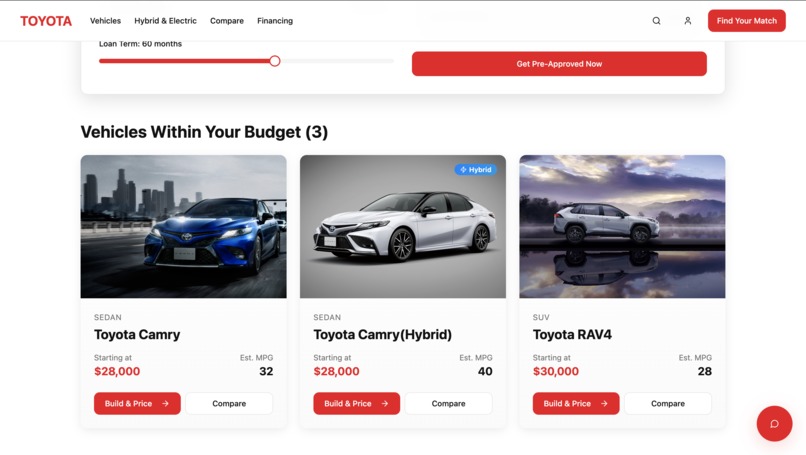806x455 pixels.
Task: Click Compare for Toyota RAV4
Action: 668,404
